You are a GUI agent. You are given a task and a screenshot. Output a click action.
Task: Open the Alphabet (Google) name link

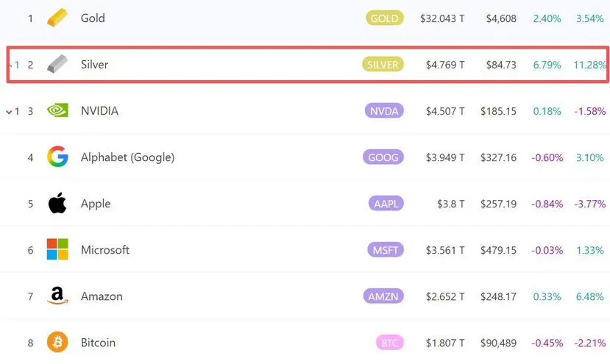(x=127, y=157)
